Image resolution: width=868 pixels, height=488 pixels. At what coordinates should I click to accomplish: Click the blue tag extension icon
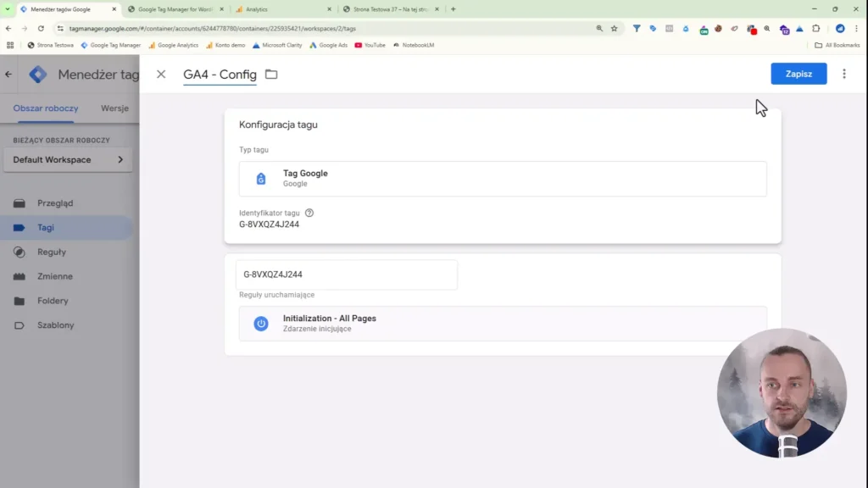point(654,28)
